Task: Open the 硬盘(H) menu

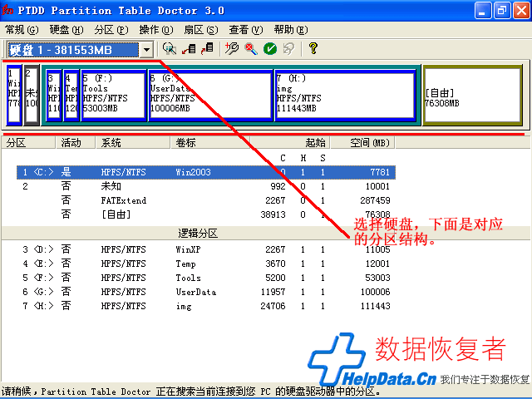Action: [66, 30]
